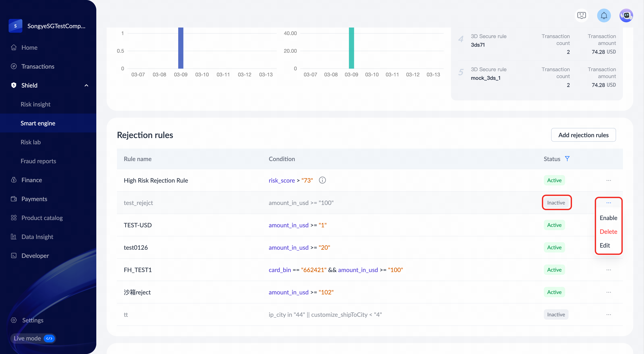Click the Inactive status of test_rejejct
Screen dimensions: 644x354
pos(556,203)
